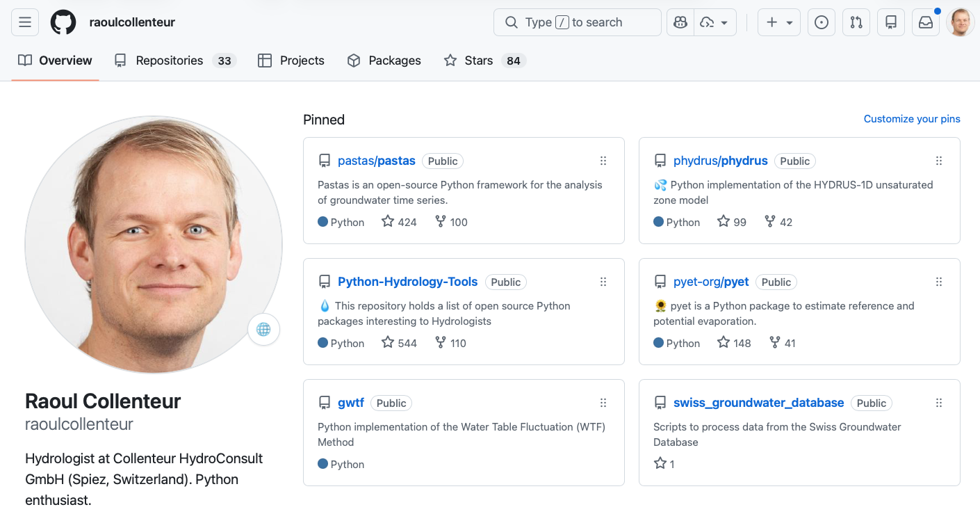980x514 pixels.
Task: View stargazers of Python-Hydrology-Tools (544)
Action: [400, 343]
